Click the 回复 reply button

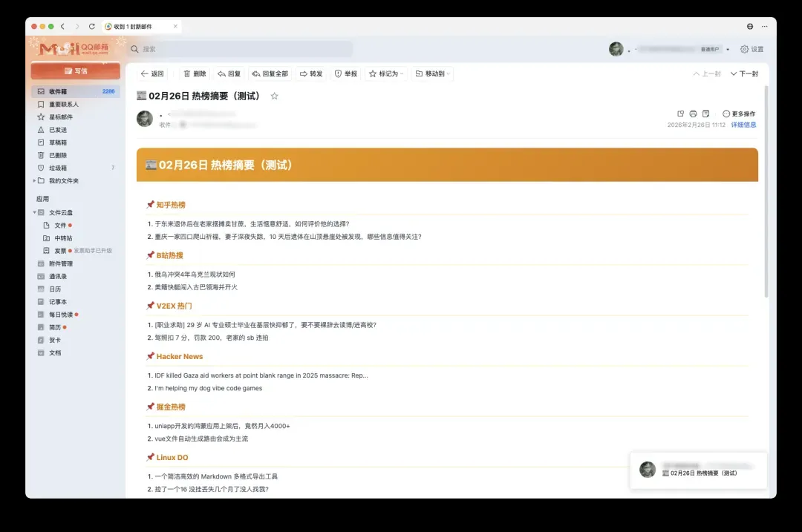tap(229, 74)
